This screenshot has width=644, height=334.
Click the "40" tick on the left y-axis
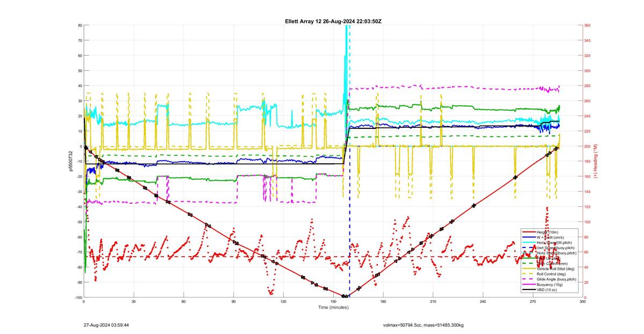(x=79, y=86)
